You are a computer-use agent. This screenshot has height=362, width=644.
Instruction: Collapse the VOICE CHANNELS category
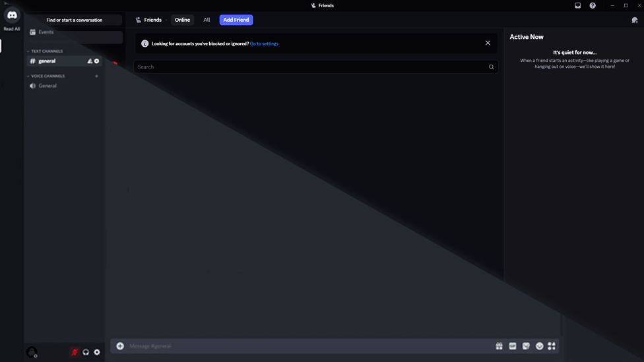tap(46, 76)
